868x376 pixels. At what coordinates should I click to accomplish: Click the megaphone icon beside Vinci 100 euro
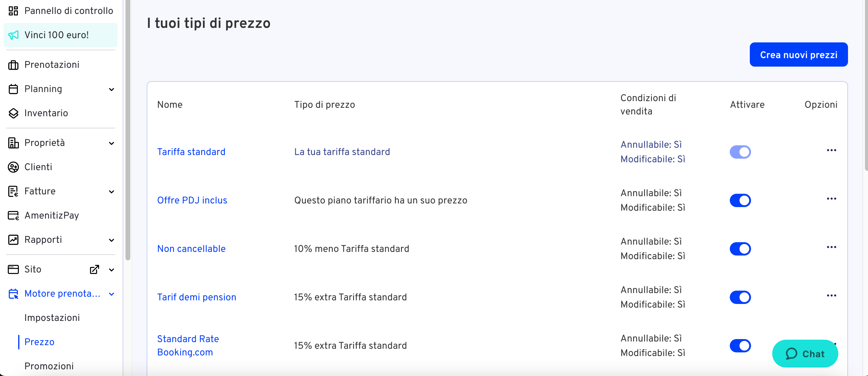[13, 35]
